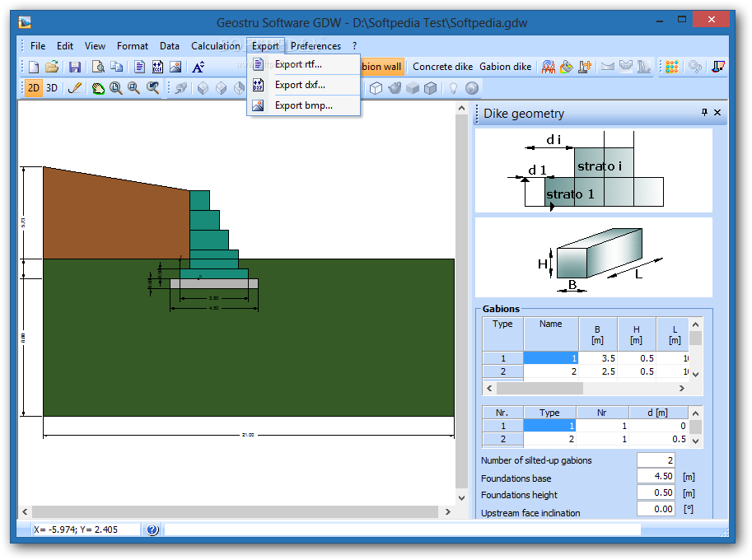Click Upstream face inclination field
The width and height of the screenshot is (752, 560).
(656, 509)
